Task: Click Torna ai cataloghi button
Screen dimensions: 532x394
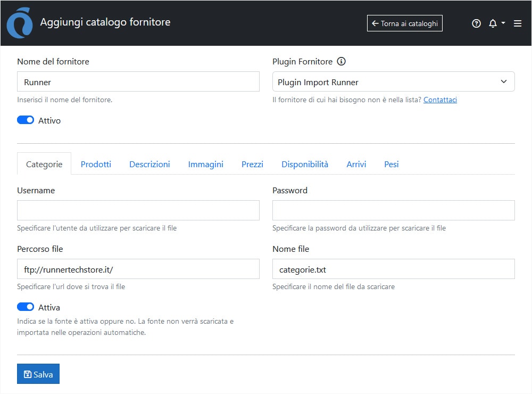Action: (404, 23)
